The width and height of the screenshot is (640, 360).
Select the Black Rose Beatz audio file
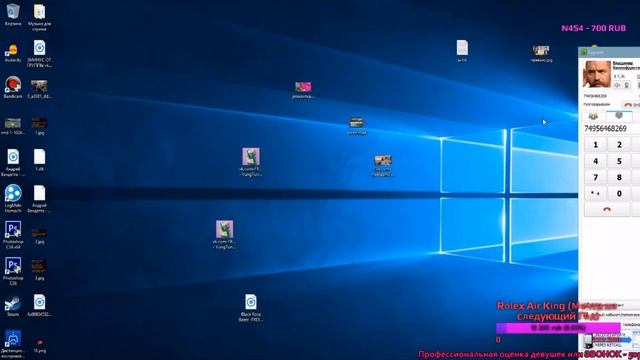pos(251,307)
